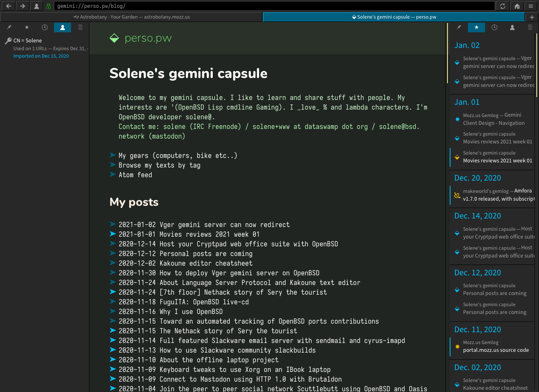Screen dimensions: 539x392
Task: Click the back navigation arrow
Action: 8,6
